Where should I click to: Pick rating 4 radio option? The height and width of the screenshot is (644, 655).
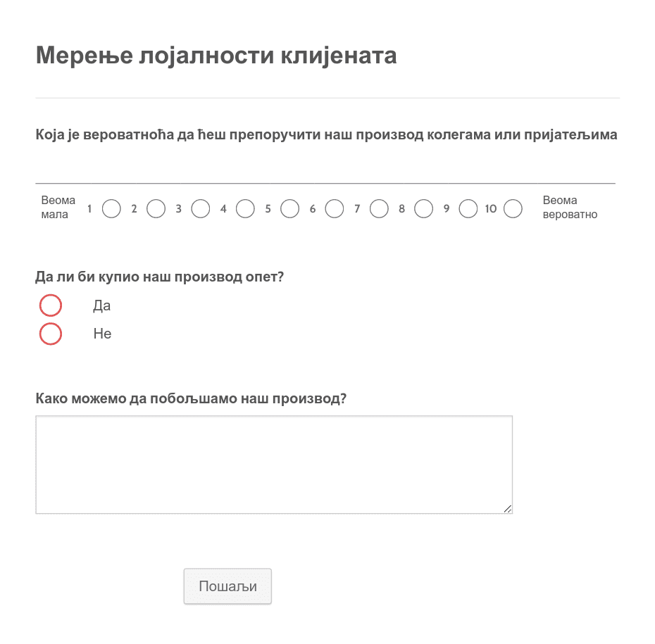point(245,209)
